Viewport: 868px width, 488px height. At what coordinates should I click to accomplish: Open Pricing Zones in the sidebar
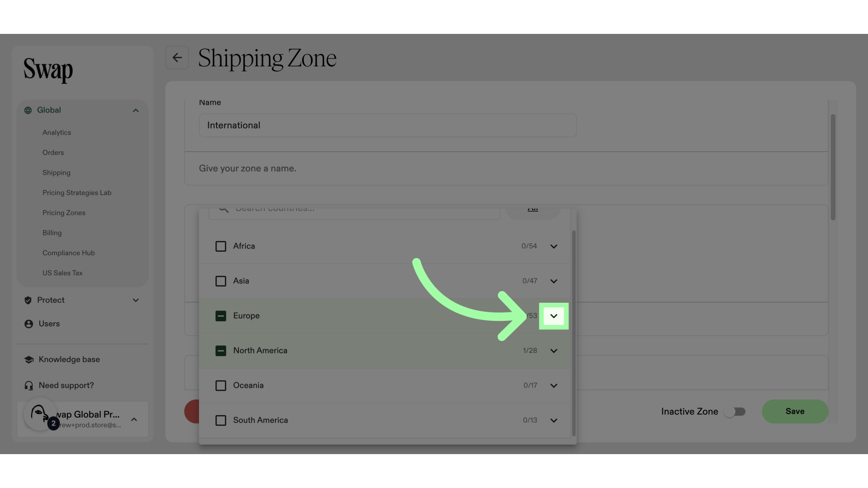(x=64, y=213)
